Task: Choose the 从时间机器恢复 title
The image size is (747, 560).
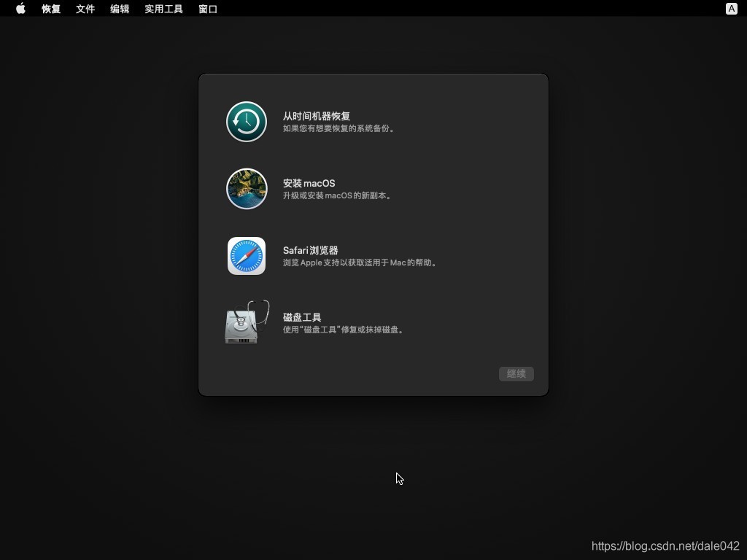Action: click(317, 116)
